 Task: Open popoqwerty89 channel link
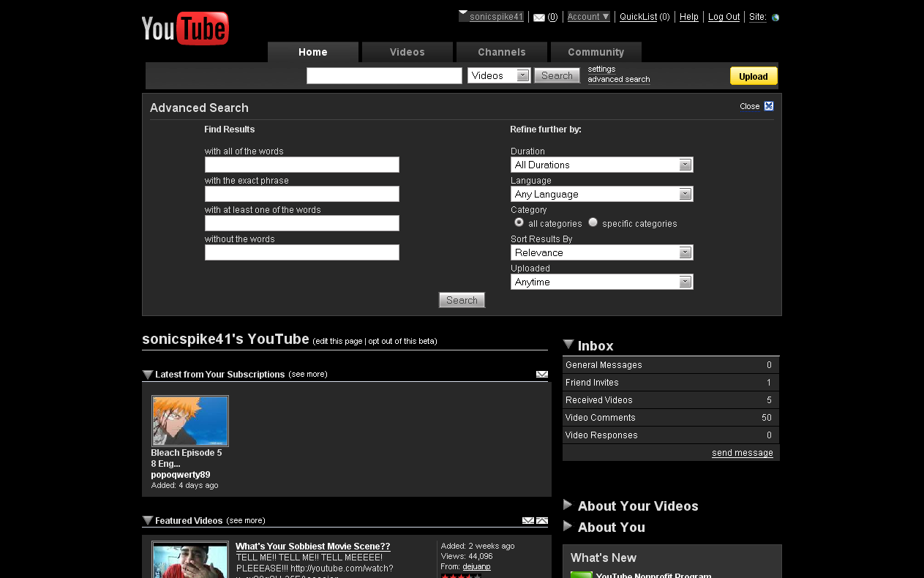pos(181,475)
